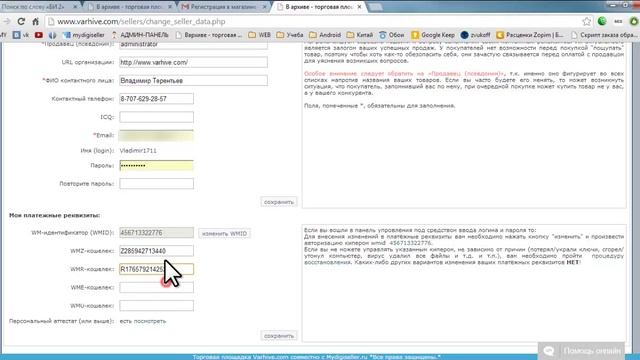This screenshot has width=640, height=360.
Task: Open the Обои bookmark
Action: pos(391,35)
